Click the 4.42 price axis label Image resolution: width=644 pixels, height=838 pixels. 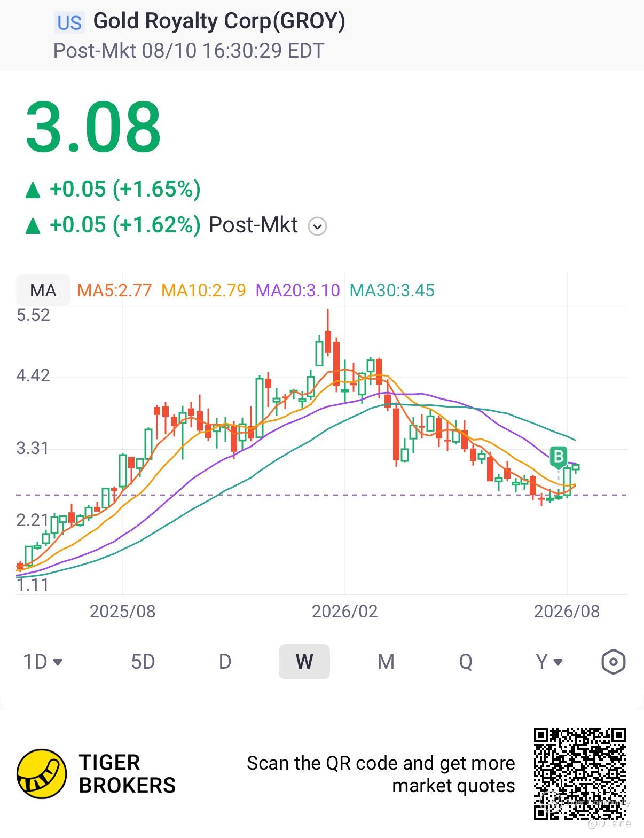pyautogui.click(x=33, y=375)
